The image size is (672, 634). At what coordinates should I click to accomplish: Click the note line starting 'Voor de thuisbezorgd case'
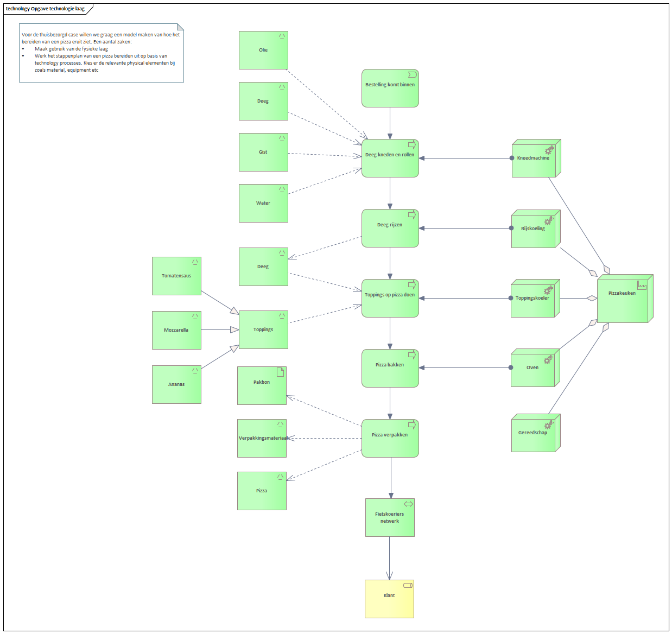(101, 35)
